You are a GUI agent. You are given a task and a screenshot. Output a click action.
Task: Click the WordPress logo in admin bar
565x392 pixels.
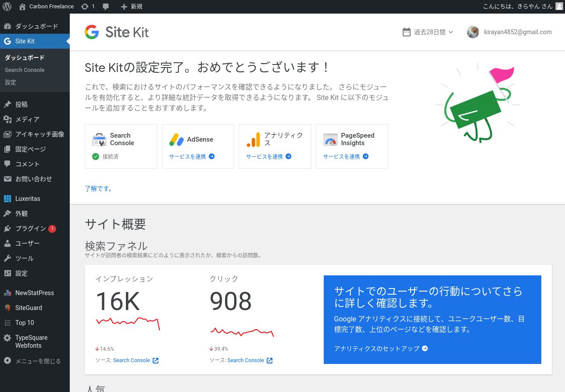coord(7,7)
